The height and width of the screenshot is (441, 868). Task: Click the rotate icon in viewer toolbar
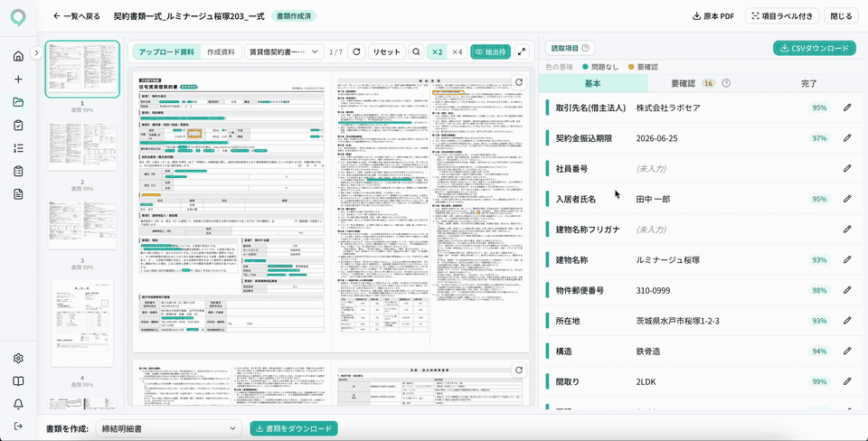[x=357, y=52]
